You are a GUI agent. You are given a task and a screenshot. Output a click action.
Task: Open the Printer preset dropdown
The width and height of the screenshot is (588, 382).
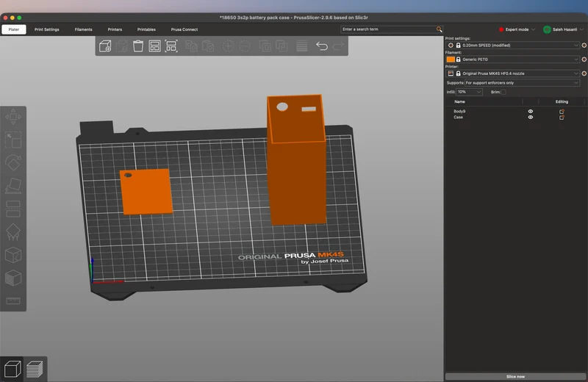click(x=513, y=73)
